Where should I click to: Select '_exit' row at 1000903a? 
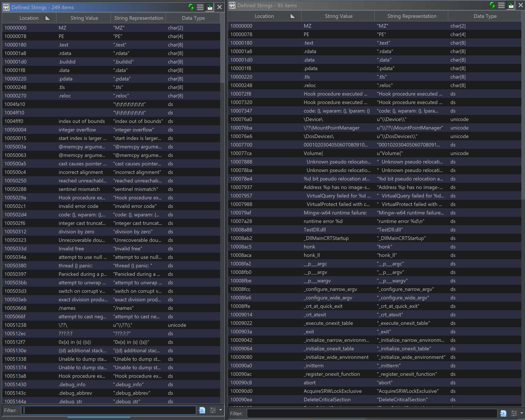[375, 332]
